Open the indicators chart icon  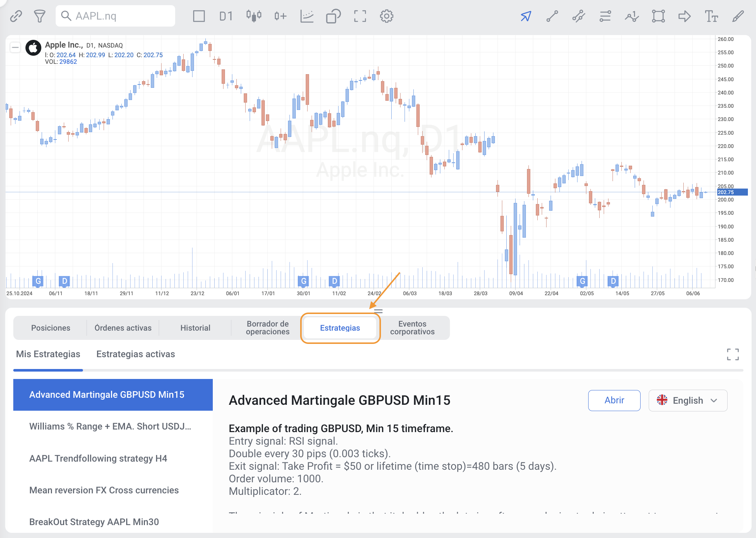[307, 16]
